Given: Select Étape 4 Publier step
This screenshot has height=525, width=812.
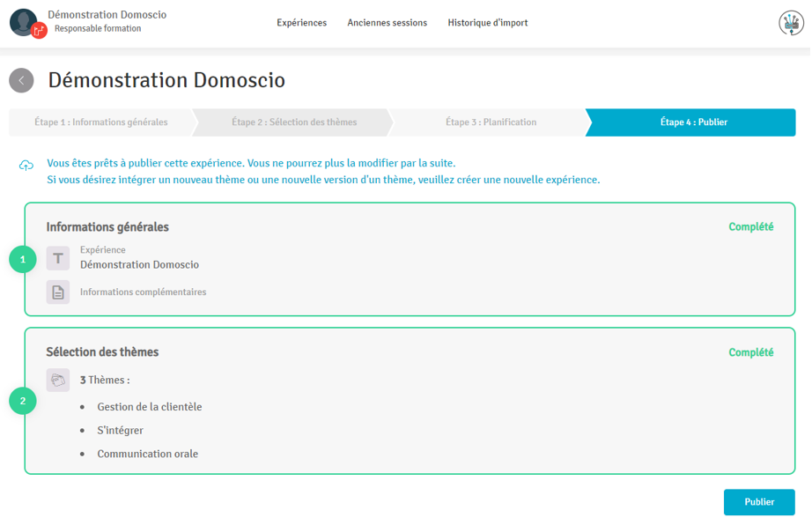Looking at the screenshot, I should (693, 122).
